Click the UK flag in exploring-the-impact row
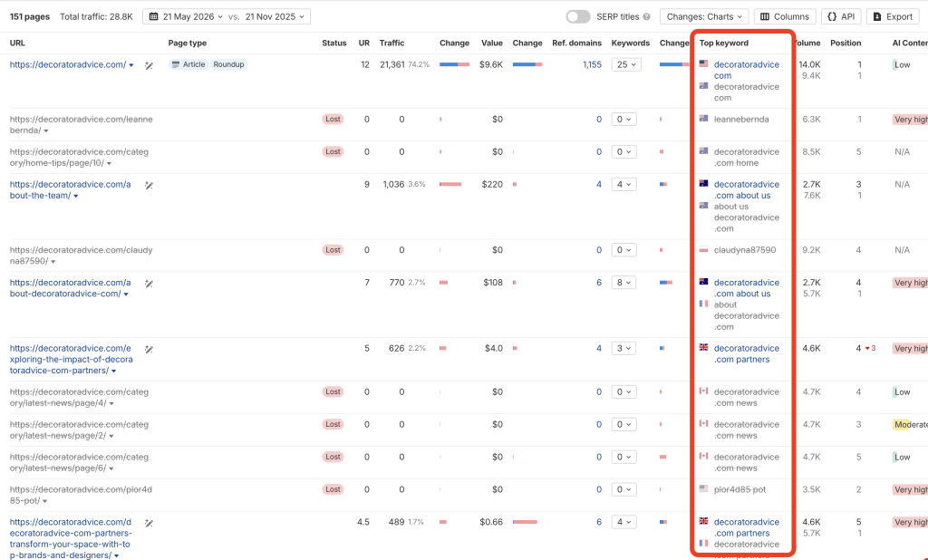928x560 pixels. [x=703, y=347]
